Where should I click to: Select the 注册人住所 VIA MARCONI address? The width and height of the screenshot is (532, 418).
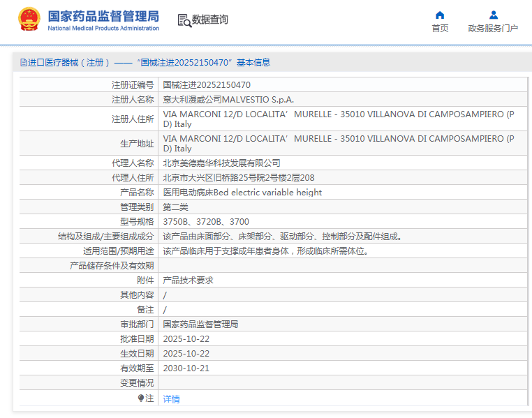click(339, 119)
